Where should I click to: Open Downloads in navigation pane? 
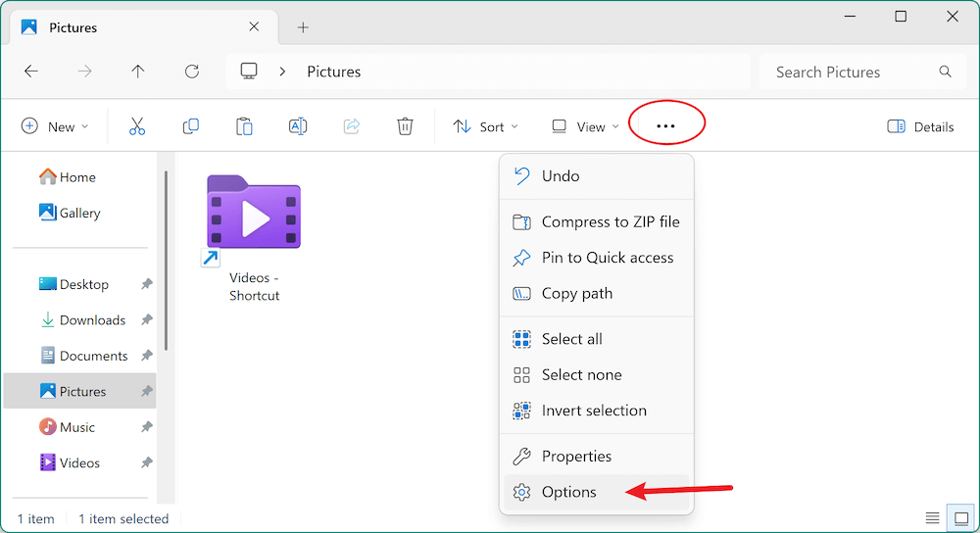pos(82,320)
